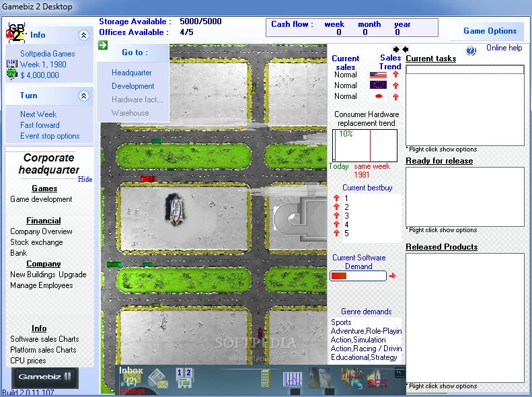
Task: Click the Sports genre demand
Action: 341,322
